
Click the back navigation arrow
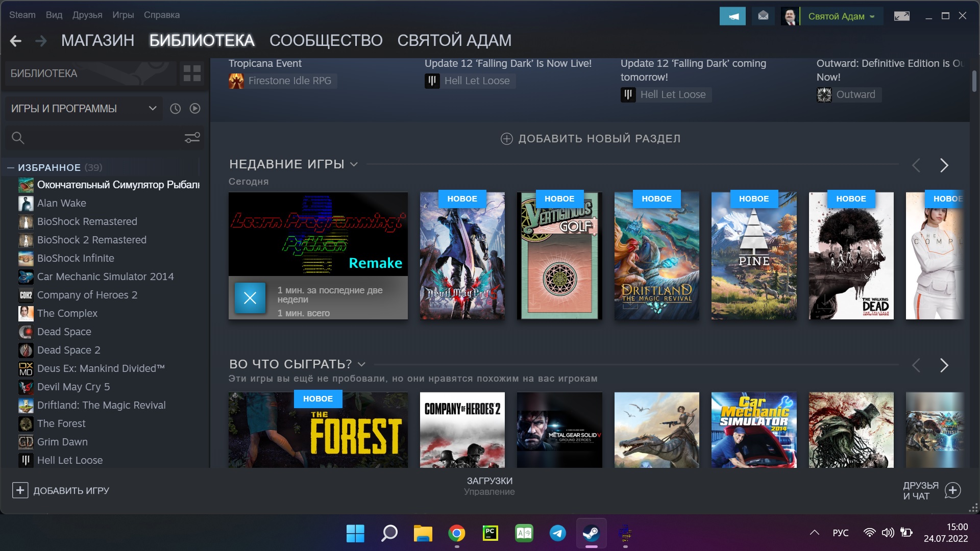point(16,41)
